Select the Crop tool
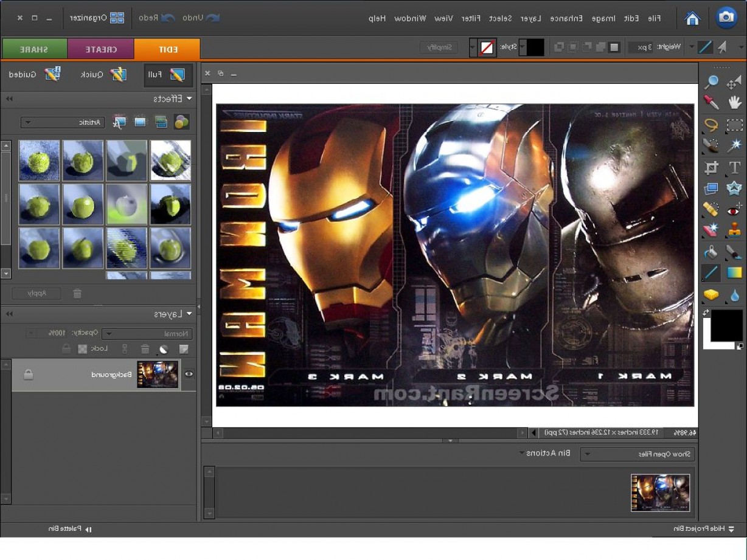This screenshot has width=747, height=560. pos(711,167)
